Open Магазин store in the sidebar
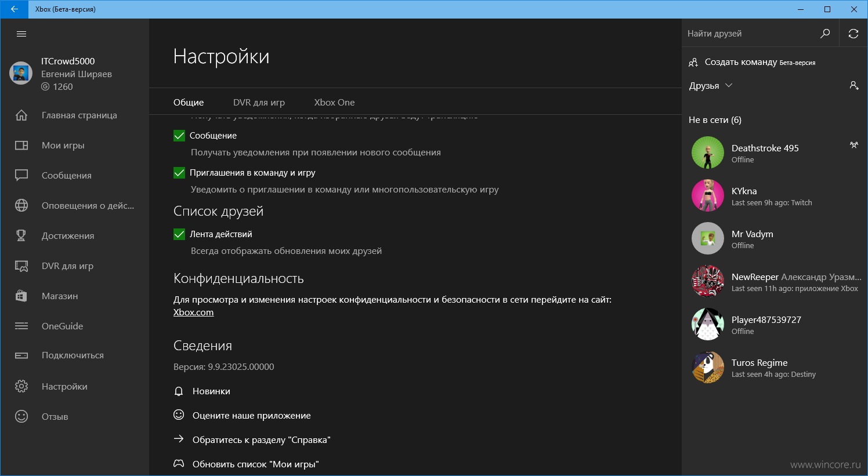The width and height of the screenshot is (868, 476). coord(74,296)
